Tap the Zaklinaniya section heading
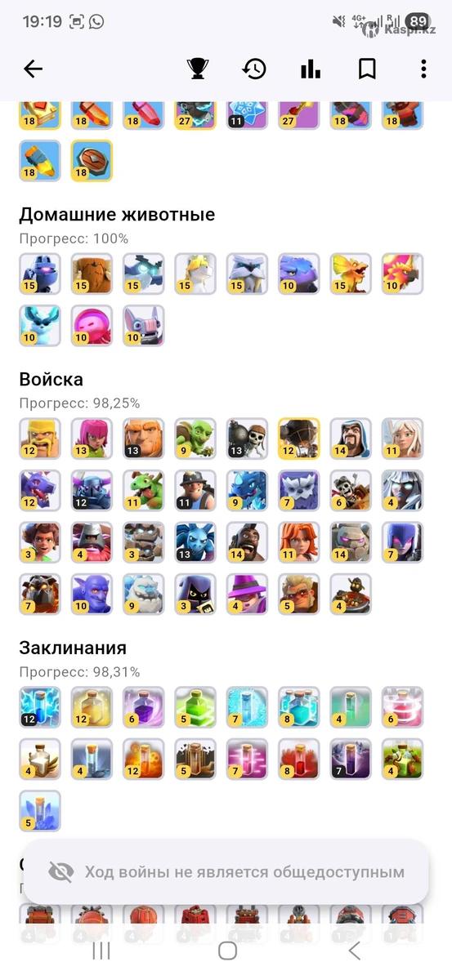452x980 pixels. click(x=73, y=648)
